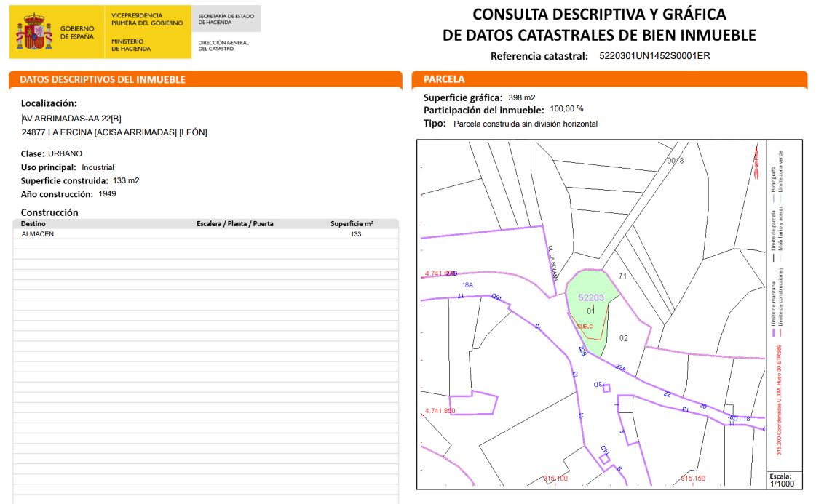Select title line 'CONSULTA DESCRIPTIVA Y GRÁFICA'
This screenshot has height=504, width=816.
599,14
